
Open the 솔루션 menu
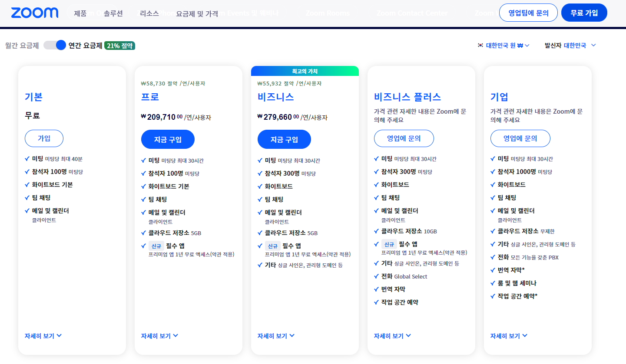pos(113,13)
